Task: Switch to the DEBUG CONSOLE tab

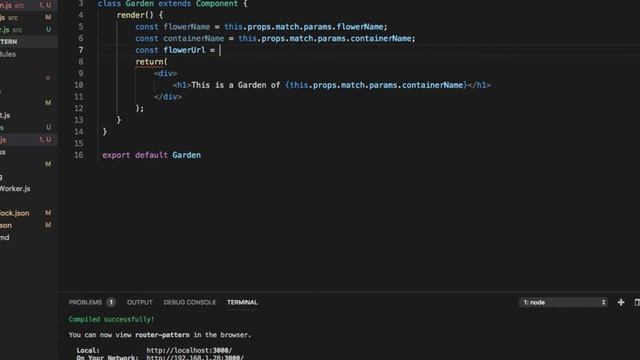Action: pos(189,302)
